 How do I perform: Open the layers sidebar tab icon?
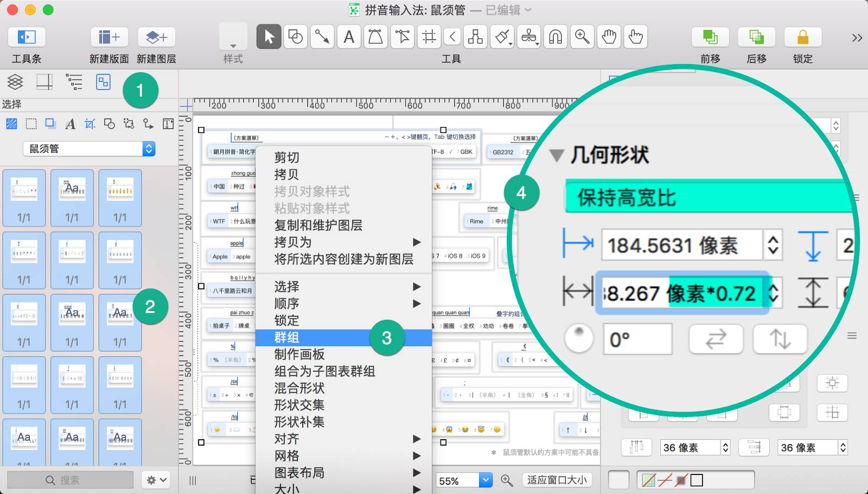(15, 82)
